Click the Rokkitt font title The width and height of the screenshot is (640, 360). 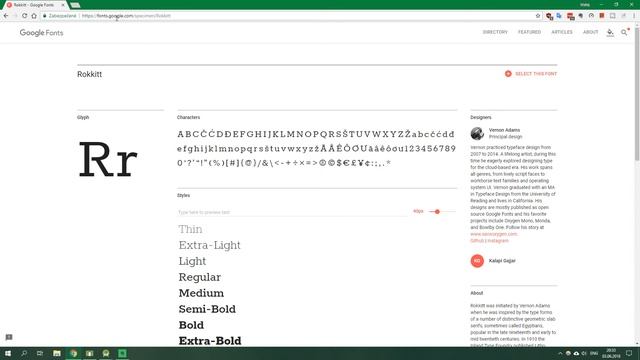[89, 74]
